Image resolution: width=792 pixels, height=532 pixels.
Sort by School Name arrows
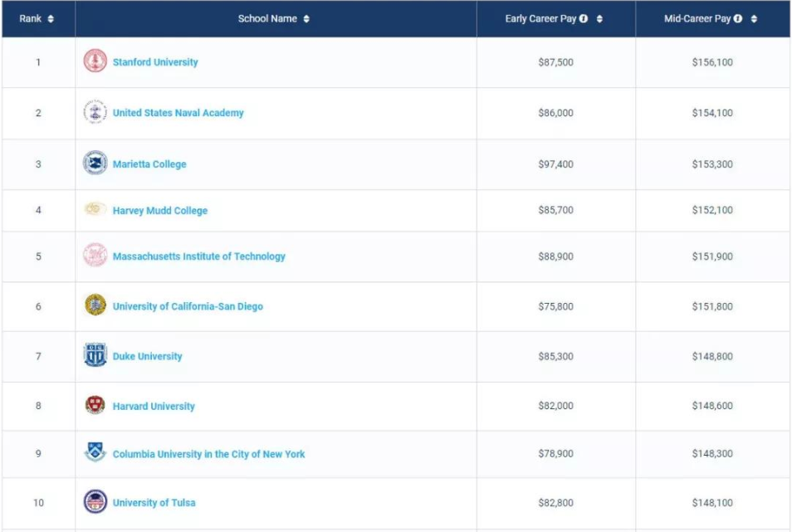coord(306,19)
